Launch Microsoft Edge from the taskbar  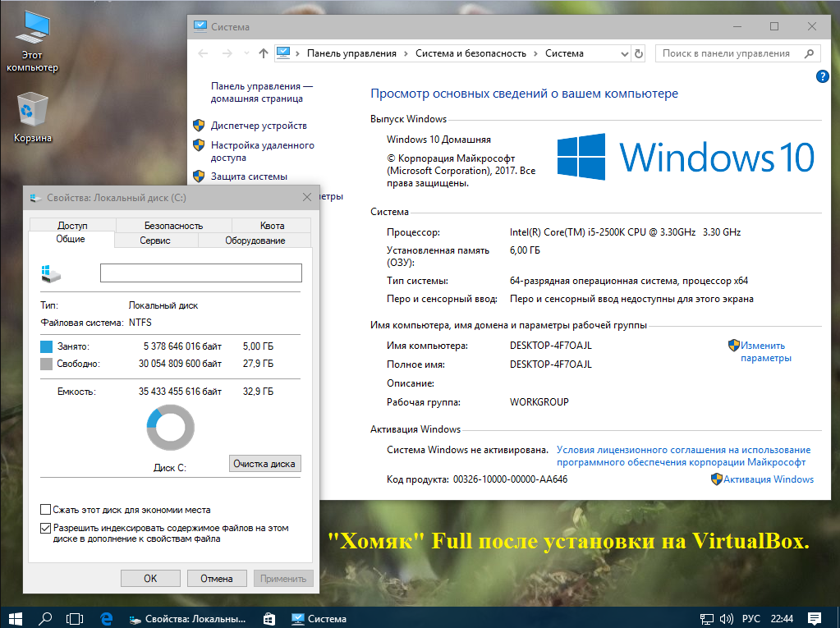coord(106,618)
